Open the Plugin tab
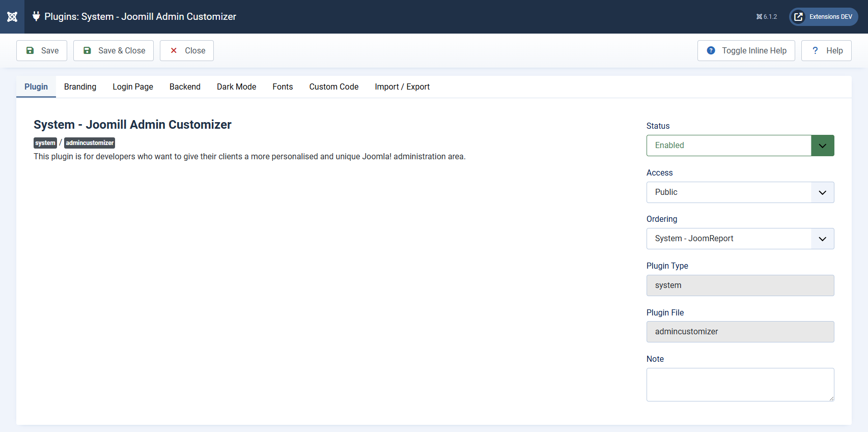Image resolution: width=868 pixels, height=432 pixels. [36, 87]
